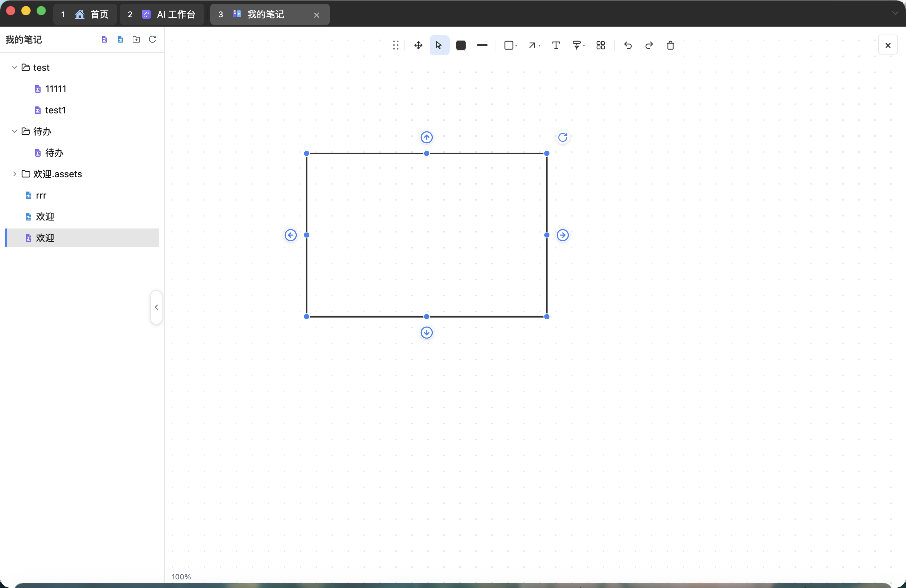The width and height of the screenshot is (906, 588).
Task: Toggle the pointer selection tool
Action: pos(439,45)
